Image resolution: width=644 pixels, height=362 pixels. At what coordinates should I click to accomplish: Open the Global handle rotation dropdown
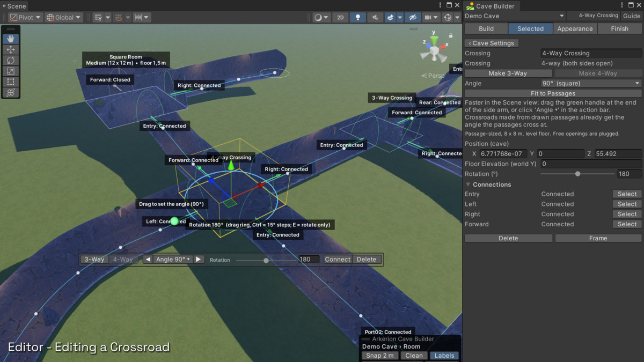pos(63,17)
